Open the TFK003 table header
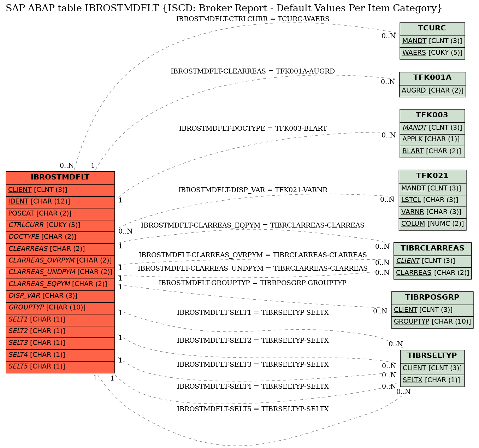This screenshot has width=479, height=448. pyautogui.click(x=432, y=115)
